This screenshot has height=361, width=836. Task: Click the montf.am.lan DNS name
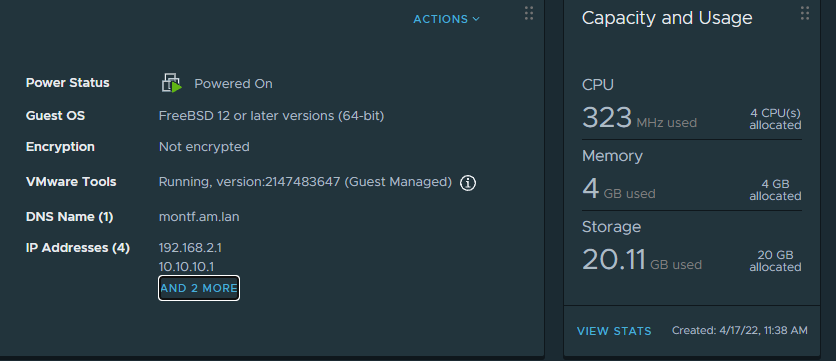(x=199, y=217)
